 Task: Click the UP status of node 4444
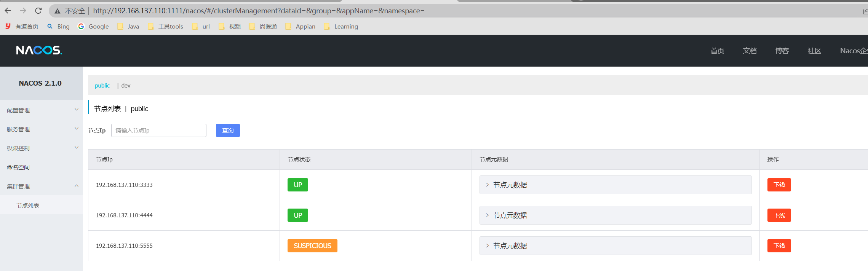[298, 215]
